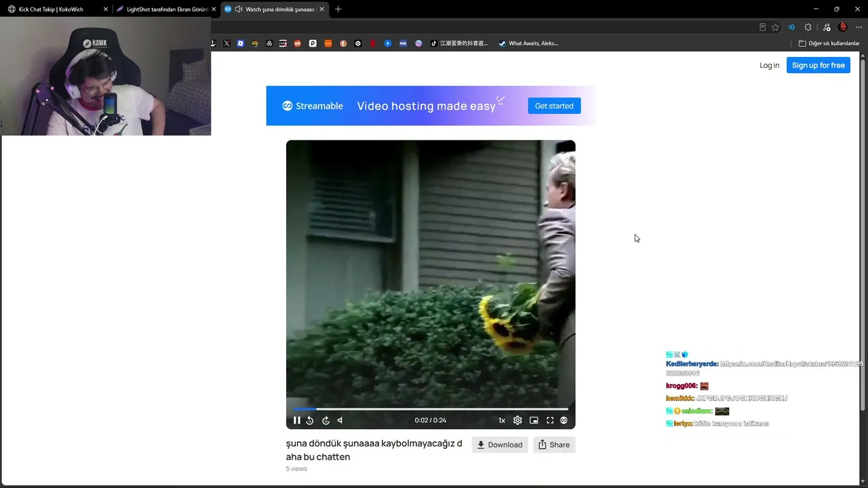Toggle picture-in-picture mode
This screenshot has height=488, width=868.
tap(534, 420)
